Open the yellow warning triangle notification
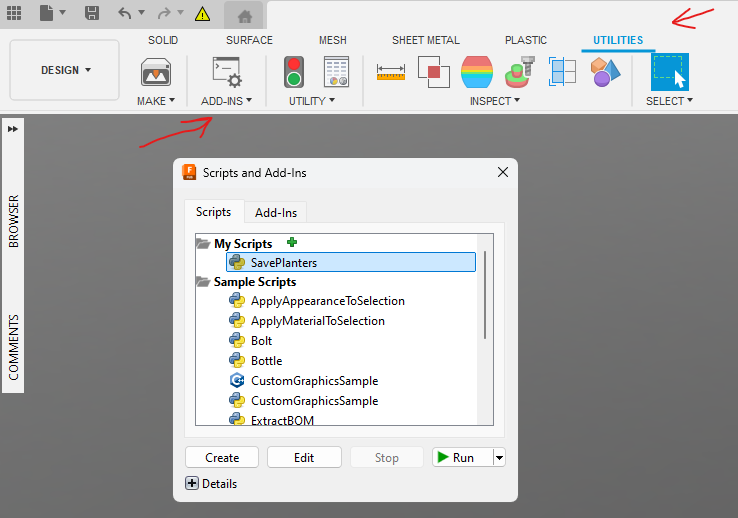 pyautogui.click(x=202, y=14)
